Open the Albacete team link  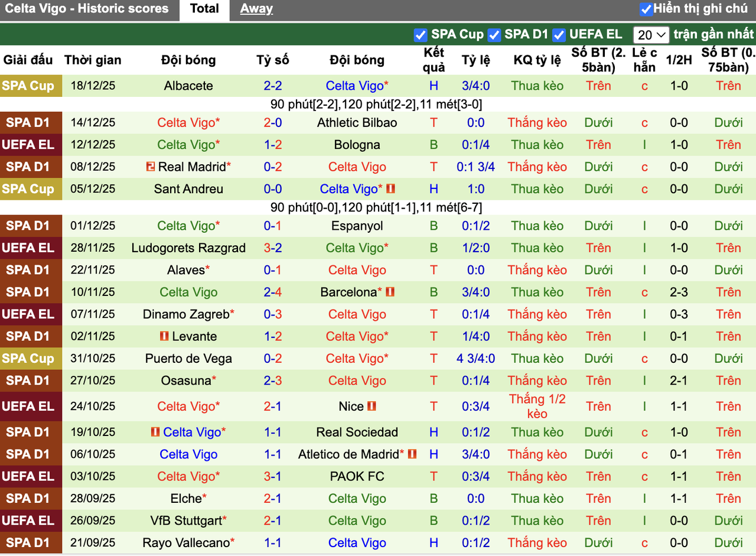coord(188,86)
